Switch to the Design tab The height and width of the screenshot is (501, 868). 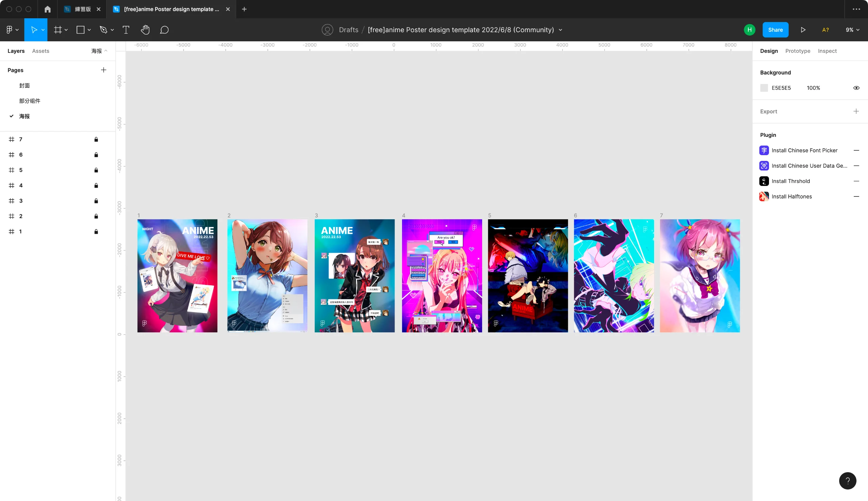pos(769,51)
